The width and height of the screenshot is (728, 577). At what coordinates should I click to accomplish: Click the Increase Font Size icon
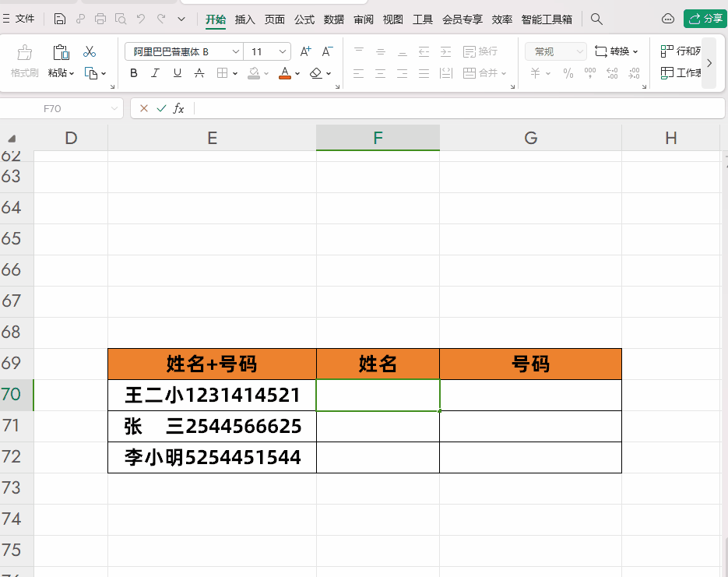coord(305,51)
